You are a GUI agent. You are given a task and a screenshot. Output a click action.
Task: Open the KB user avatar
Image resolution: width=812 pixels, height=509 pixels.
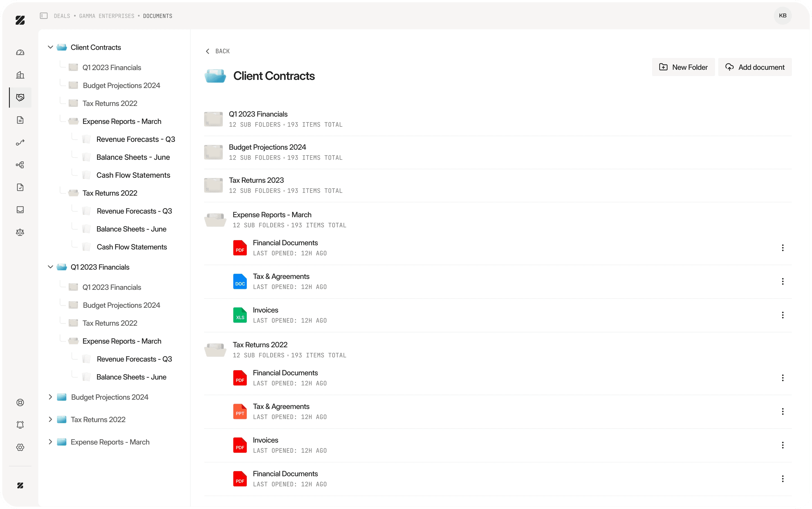coord(782,16)
